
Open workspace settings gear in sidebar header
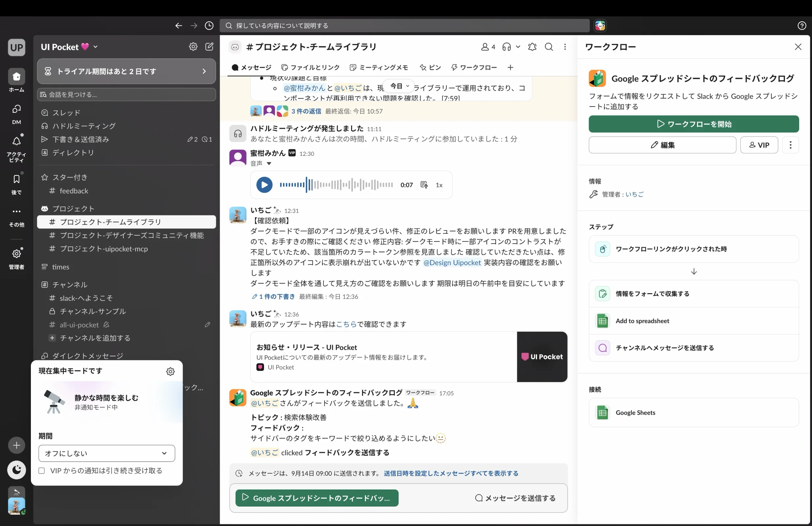(x=193, y=47)
